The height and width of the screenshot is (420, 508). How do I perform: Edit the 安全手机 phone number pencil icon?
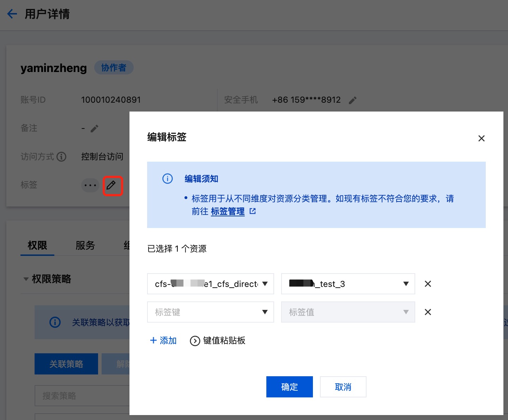click(x=352, y=100)
